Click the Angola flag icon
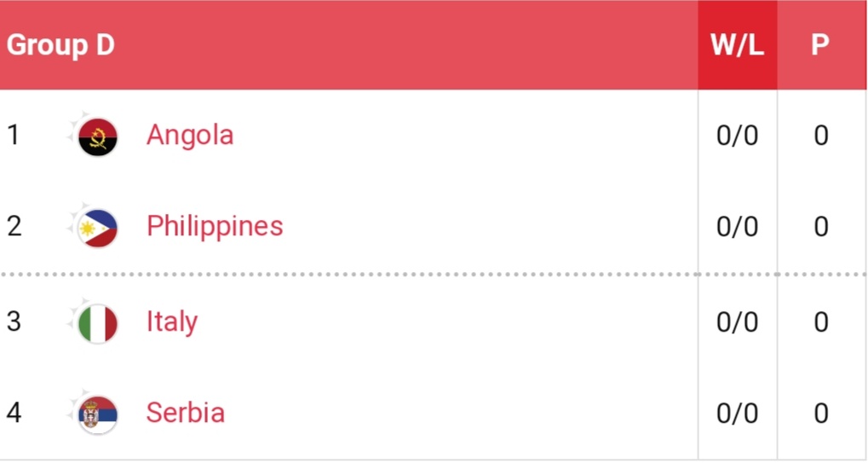This screenshot has width=868, height=463. click(x=97, y=136)
